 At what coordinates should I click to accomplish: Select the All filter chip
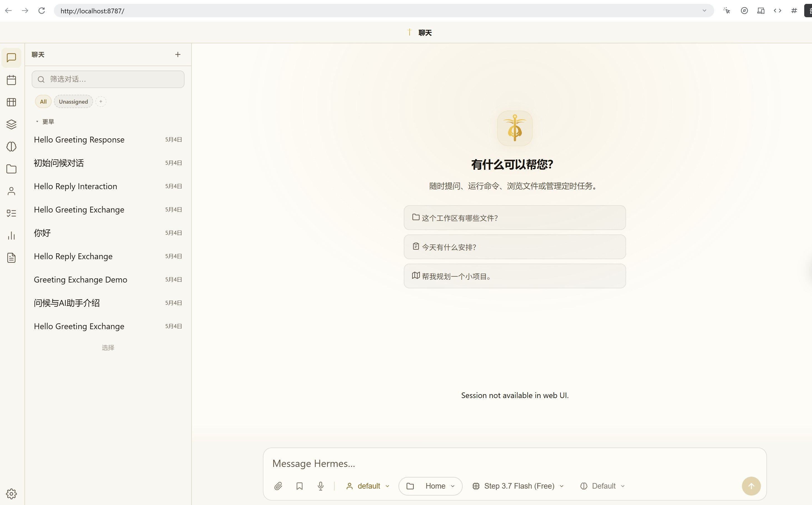coord(43,102)
